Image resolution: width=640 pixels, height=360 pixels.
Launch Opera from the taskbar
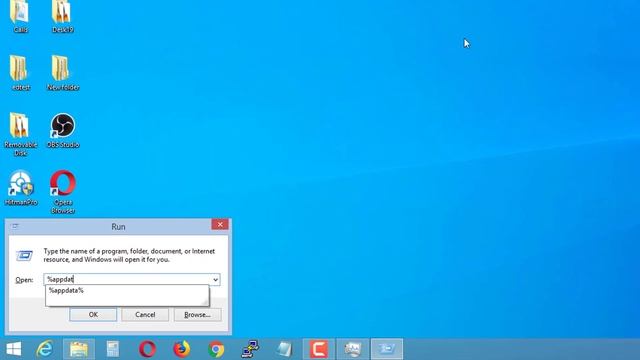[147, 349]
